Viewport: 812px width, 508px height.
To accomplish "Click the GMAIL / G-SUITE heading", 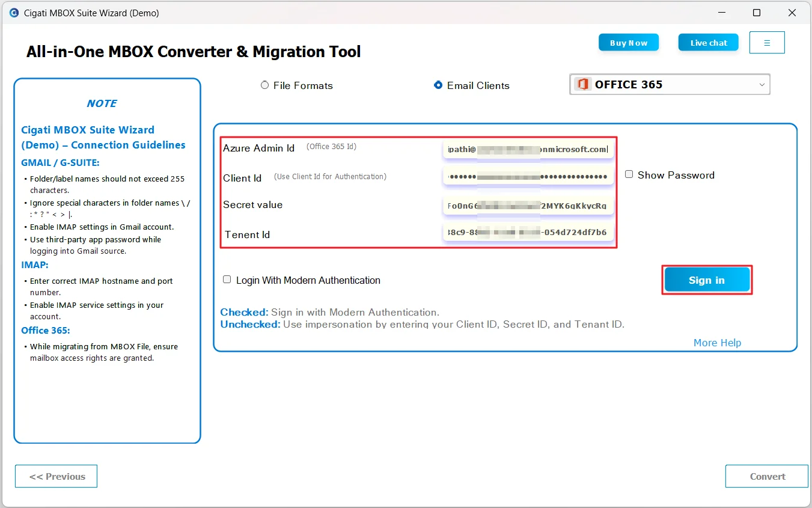I will (x=60, y=162).
